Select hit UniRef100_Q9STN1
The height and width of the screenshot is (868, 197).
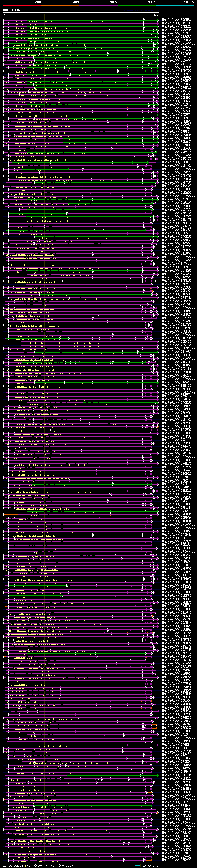177,297
